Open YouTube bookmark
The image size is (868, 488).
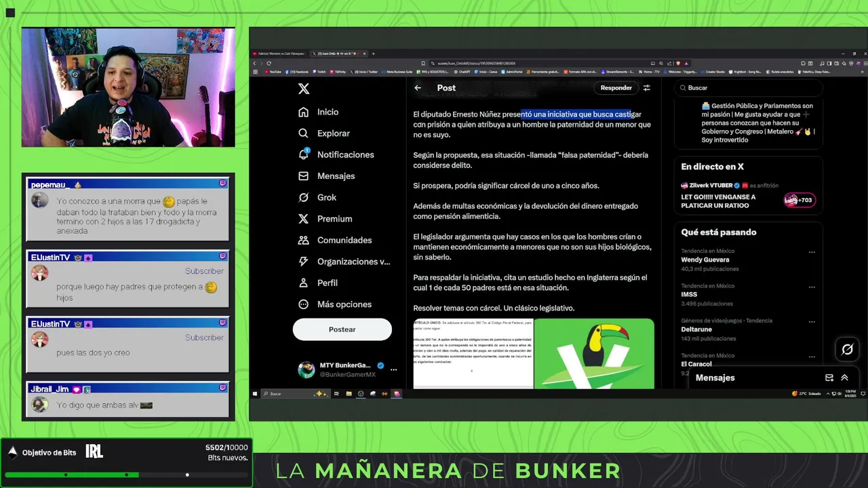274,71
